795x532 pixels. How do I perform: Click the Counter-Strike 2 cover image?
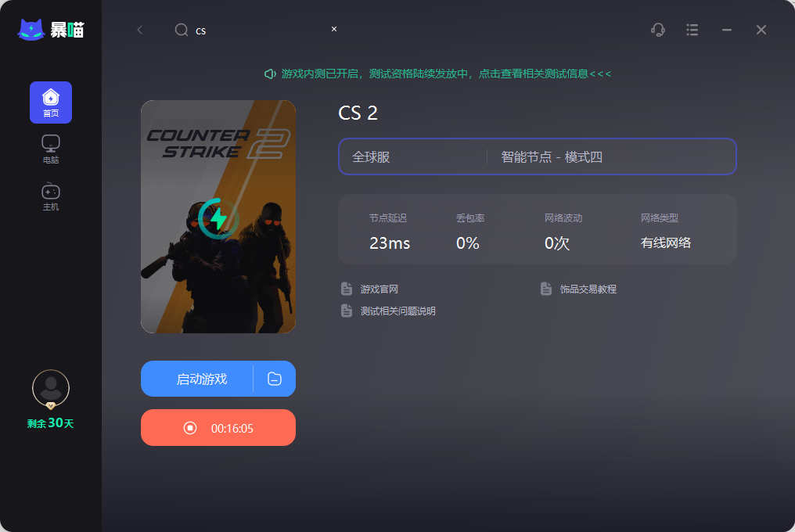pos(218,217)
